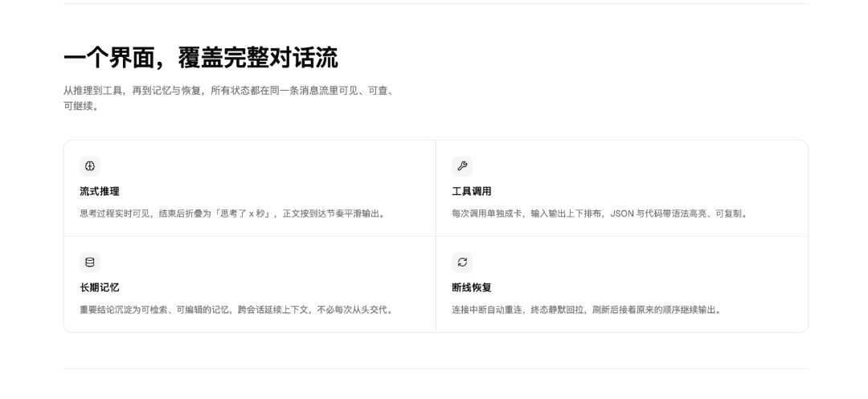Select the 长期记忆 card title
The width and height of the screenshot is (868, 399).
tap(100, 287)
